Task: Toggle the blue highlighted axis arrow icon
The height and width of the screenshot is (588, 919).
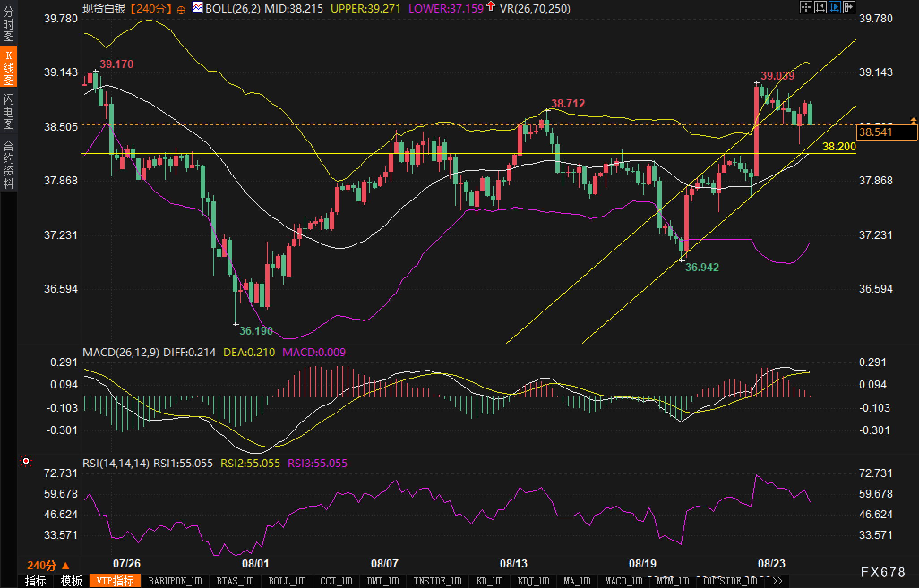Action: click(834, 7)
